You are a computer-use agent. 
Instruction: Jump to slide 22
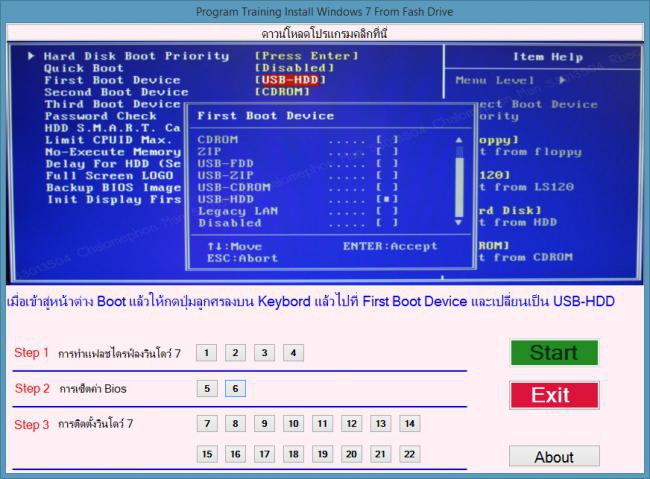coord(410,454)
